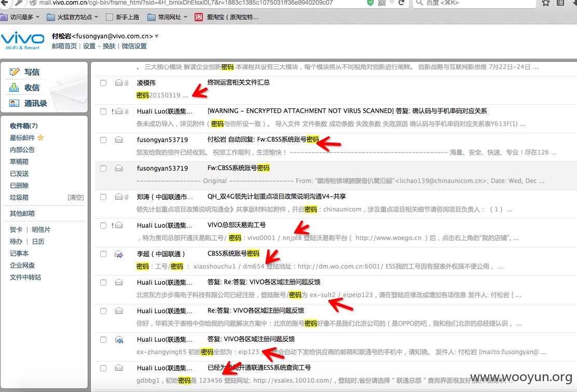
Task: Click the search magnifier icon
Action: tap(419, 3)
